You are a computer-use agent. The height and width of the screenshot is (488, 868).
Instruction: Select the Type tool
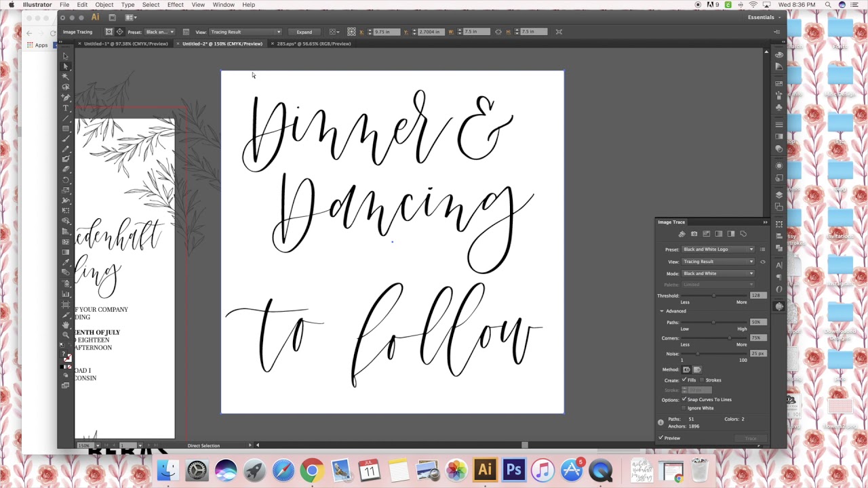tap(66, 108)
